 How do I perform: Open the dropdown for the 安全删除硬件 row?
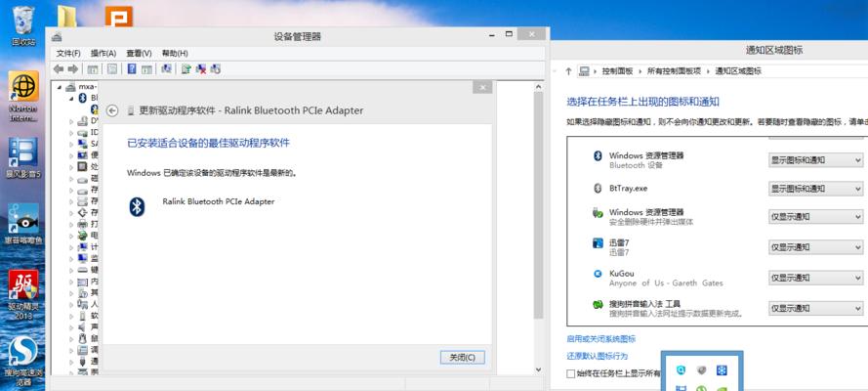[x=816, y=217]
